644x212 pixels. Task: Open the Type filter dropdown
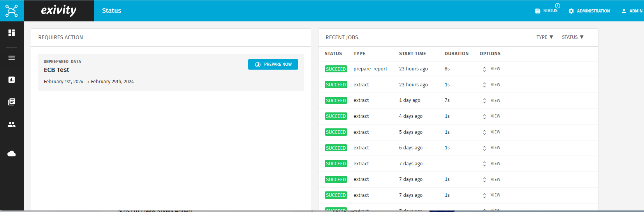pyautogui.click(x=545, y=37)
